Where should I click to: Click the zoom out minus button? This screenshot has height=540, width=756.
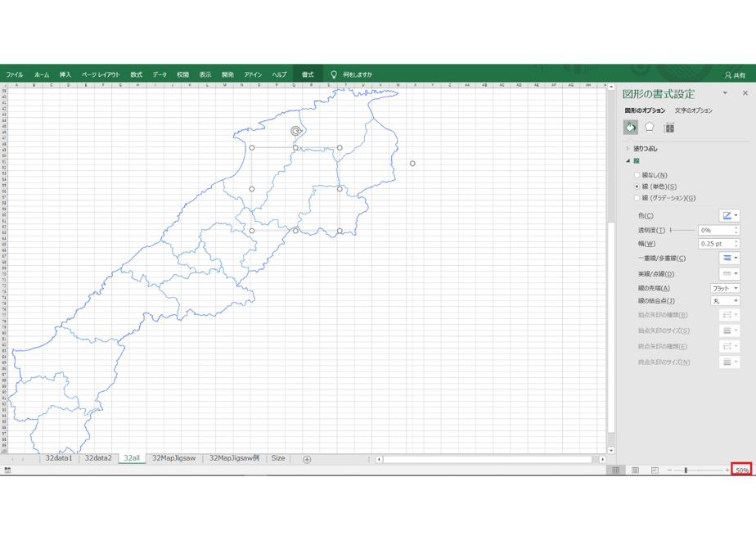pos(669,470)
